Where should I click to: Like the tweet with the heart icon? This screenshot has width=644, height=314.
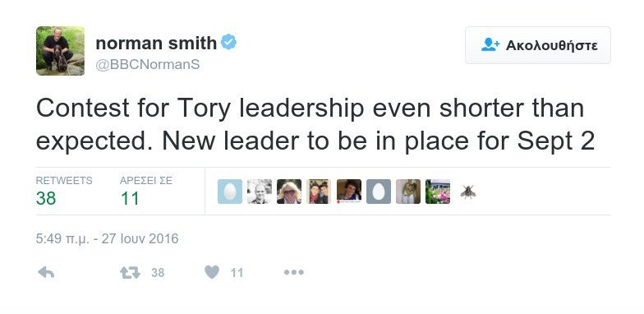click(x=212, y=272)
